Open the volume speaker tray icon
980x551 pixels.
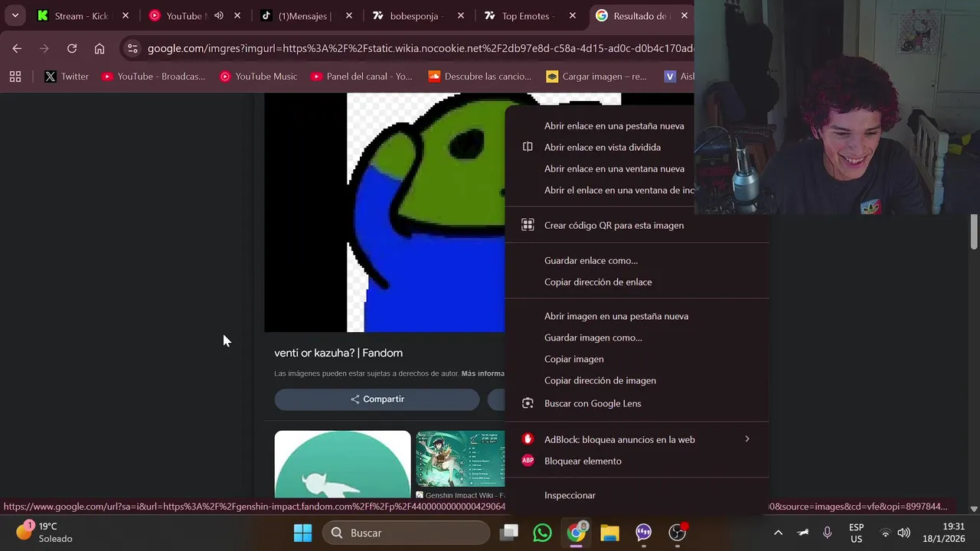(903, 533)
